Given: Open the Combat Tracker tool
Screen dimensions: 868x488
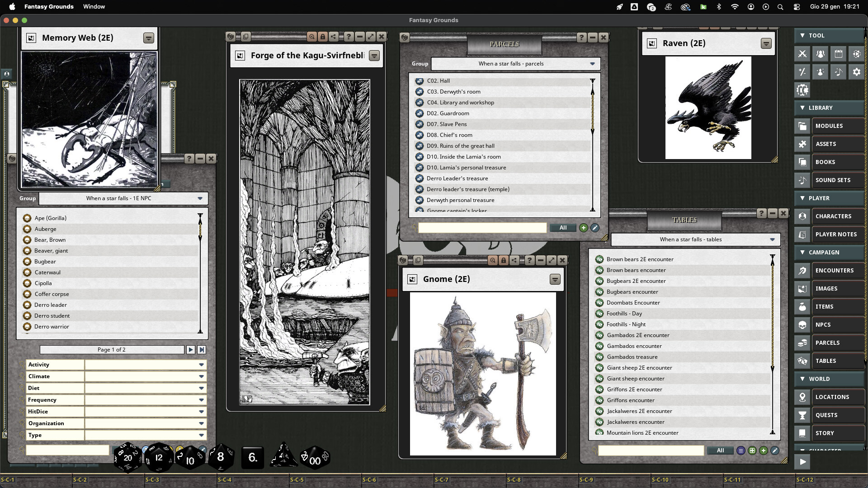Looking at the screenshot, I should point(802,53).
